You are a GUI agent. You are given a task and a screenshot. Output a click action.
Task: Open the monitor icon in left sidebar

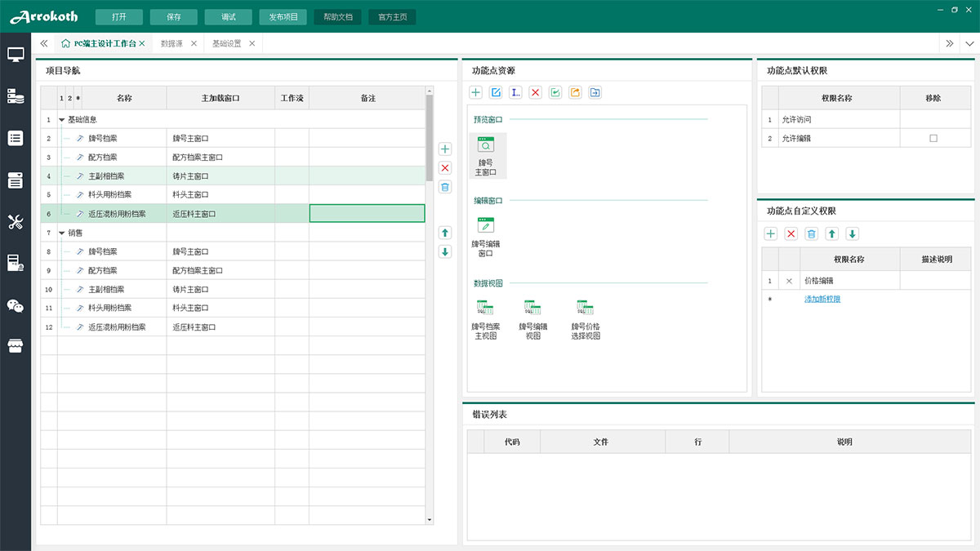click(16, 55)
